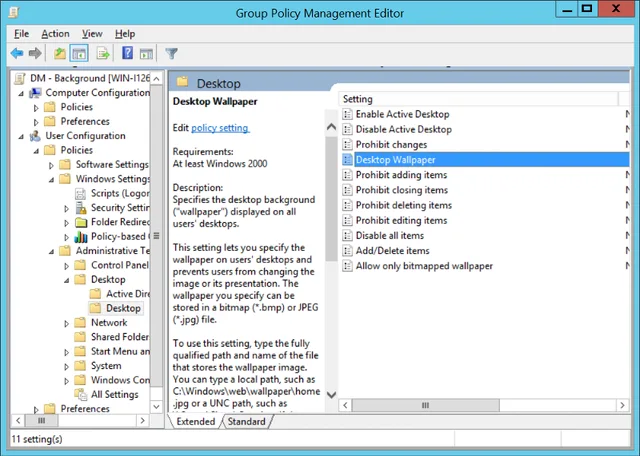Expand the Start Menu and Taskbar node
This screenshot has height=456, width=640.
(x=66, y=352)
